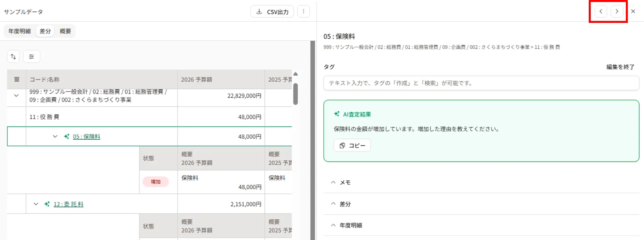Click the table vertical scrollbar thumb

pos(296,94)
